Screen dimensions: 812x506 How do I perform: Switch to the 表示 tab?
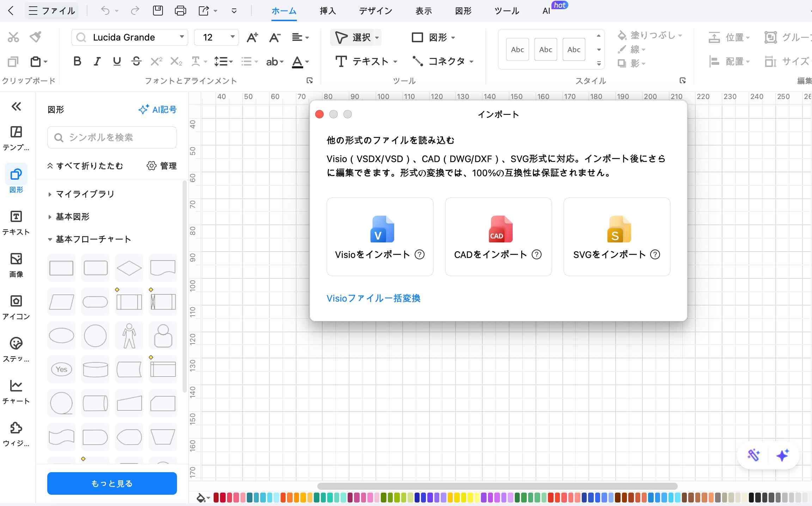tap(423, 11)
